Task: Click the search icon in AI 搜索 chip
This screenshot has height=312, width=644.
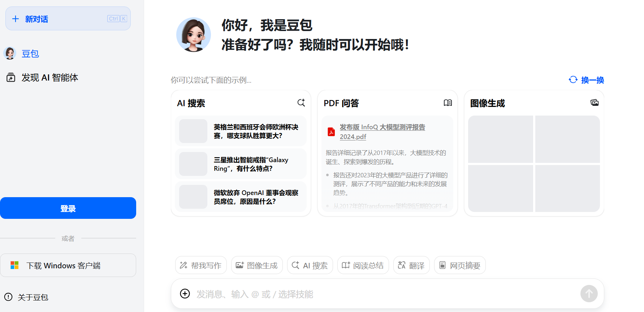Action: [295, 265]
